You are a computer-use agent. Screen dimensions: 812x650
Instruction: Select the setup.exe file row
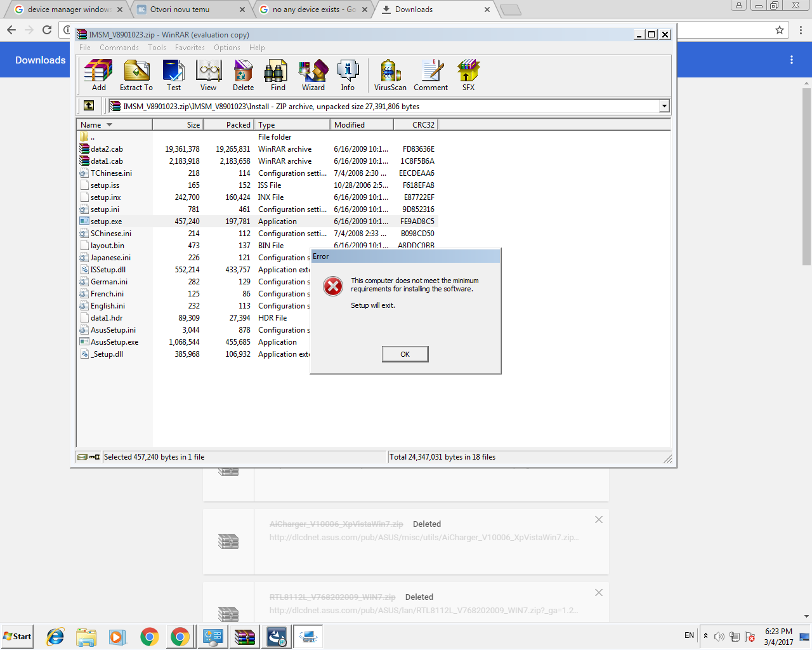pyautogui.click(x=257, y=222)
